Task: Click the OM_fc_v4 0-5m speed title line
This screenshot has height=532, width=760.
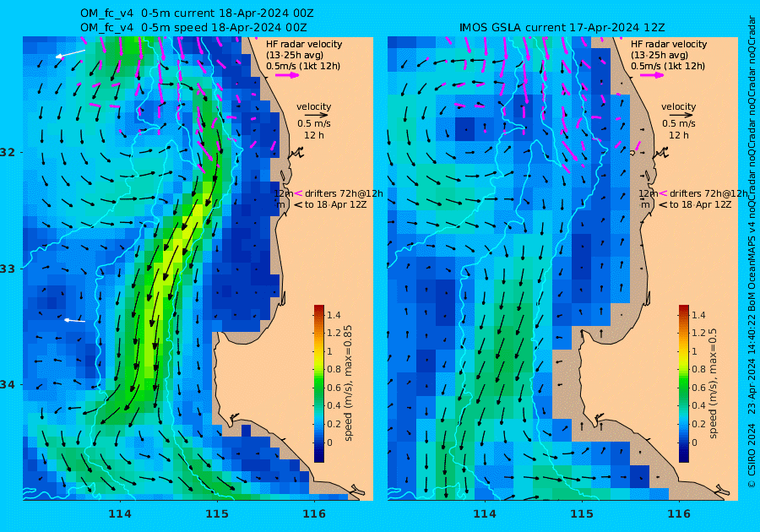Action: pyautogui.click(x=193, y=28)
